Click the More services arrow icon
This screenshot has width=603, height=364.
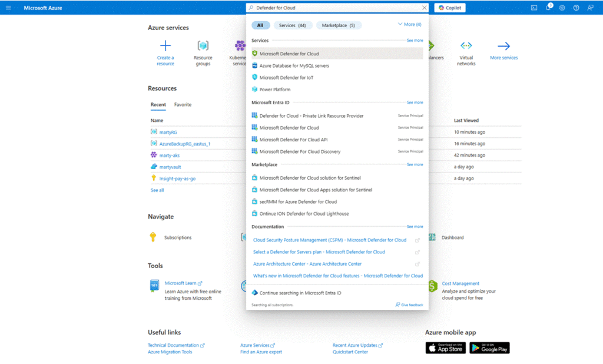click(x=503, y=46)
